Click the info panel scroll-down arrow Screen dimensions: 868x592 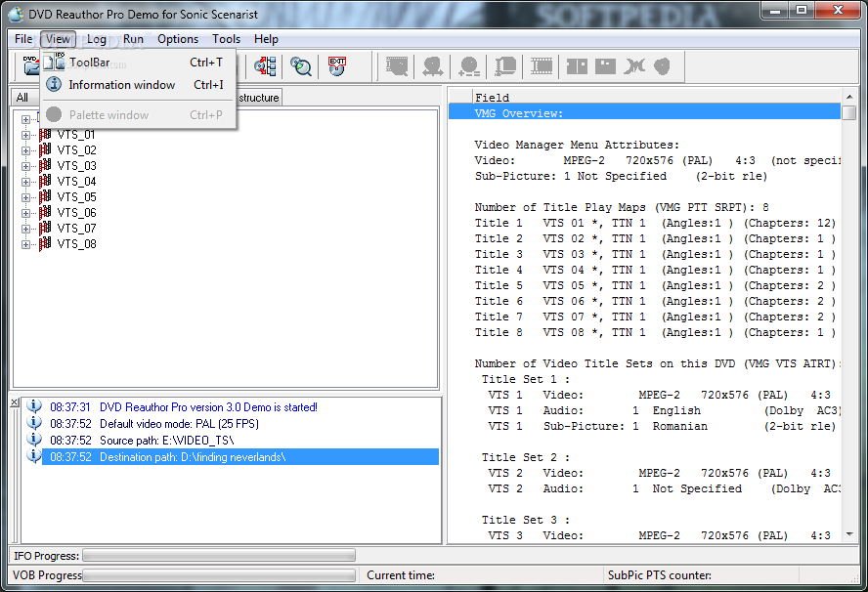(849, 534)
